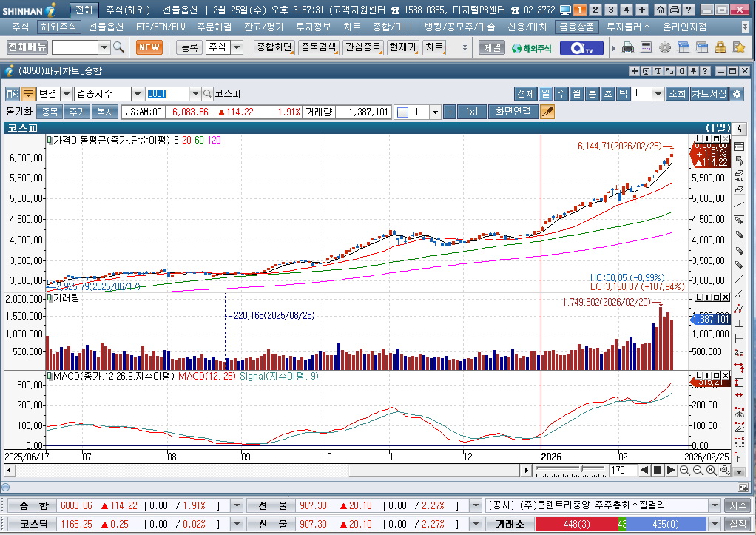Open the 금융상품 menu
This screenshot has height=535, width=756.
(577, 27)
